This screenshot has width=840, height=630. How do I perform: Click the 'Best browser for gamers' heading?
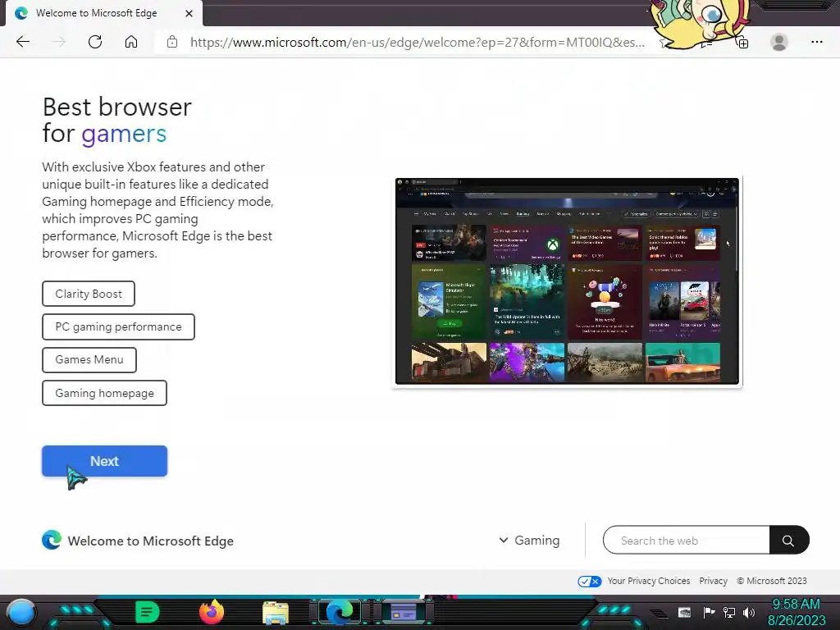116,120
